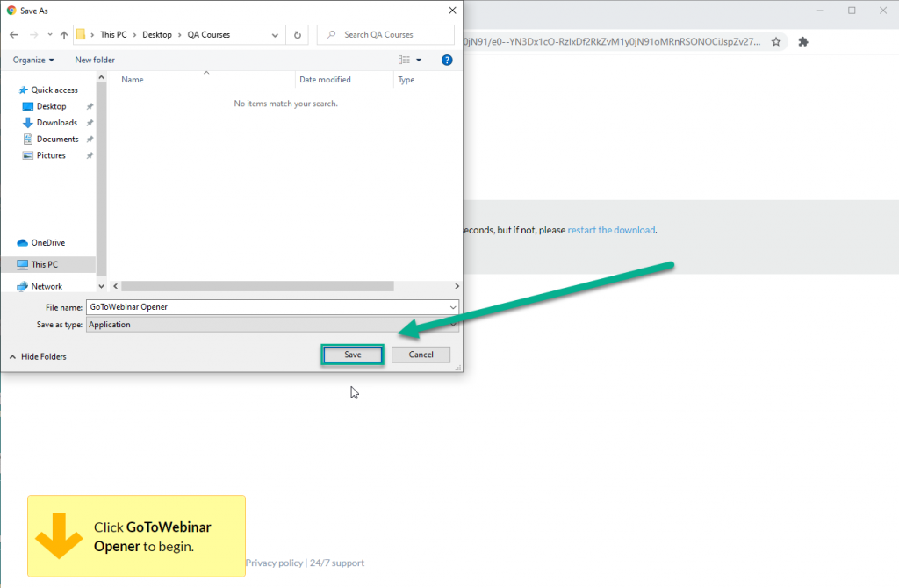Click the Search QA Courses field

[x=386, y=35]
